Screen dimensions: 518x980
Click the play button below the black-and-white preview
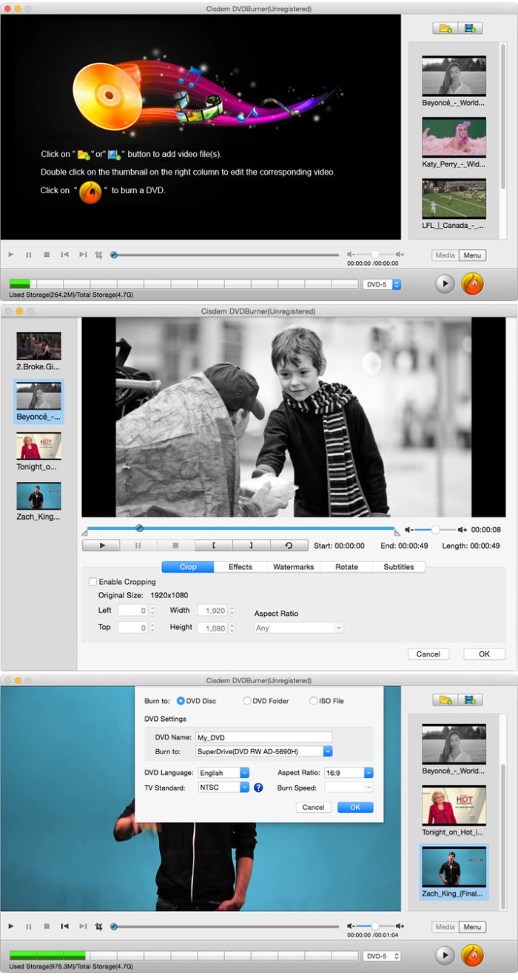click(101, 546)
